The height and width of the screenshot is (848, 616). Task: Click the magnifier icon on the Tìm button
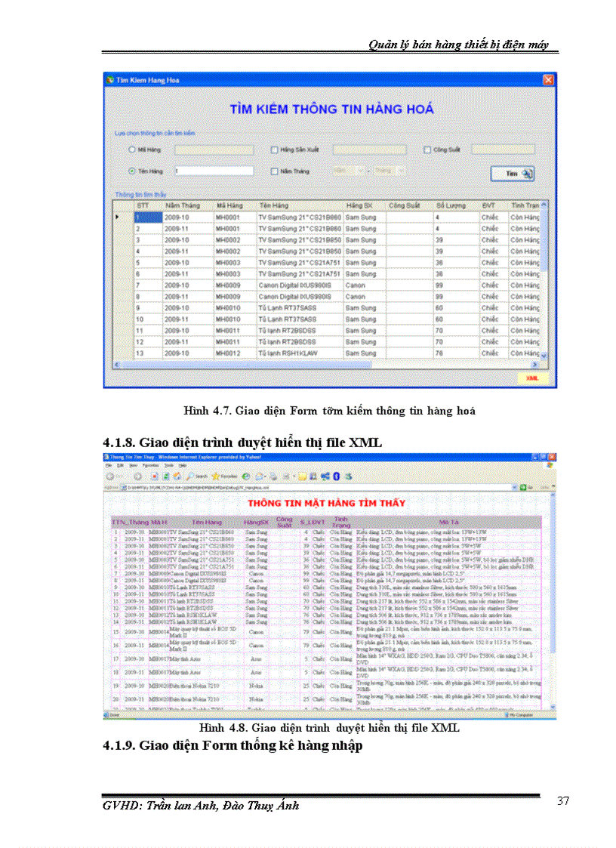(525, 171)
